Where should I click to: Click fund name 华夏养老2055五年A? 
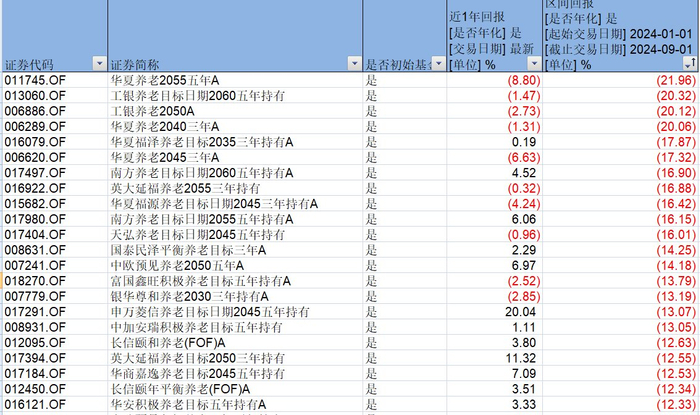point(165,80)
